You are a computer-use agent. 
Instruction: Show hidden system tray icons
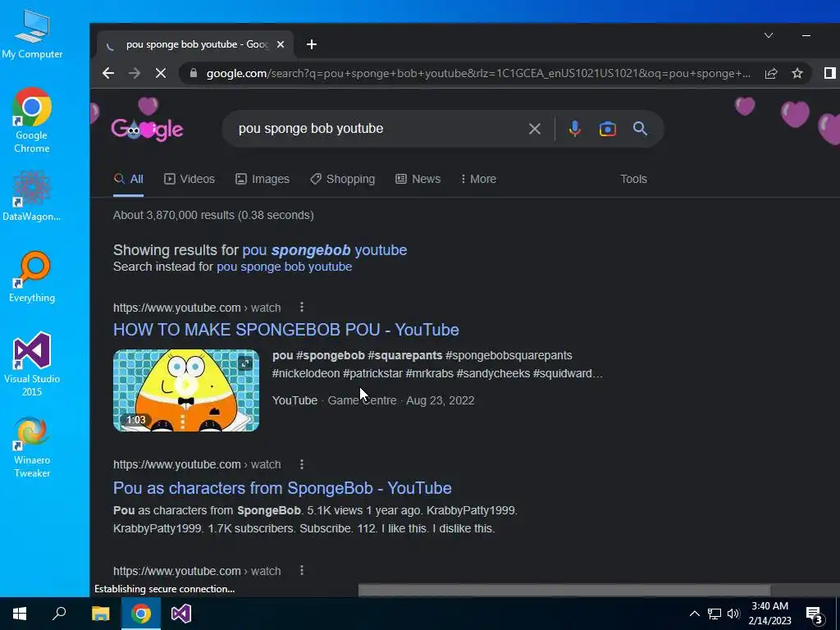click(x=694, y=614)
